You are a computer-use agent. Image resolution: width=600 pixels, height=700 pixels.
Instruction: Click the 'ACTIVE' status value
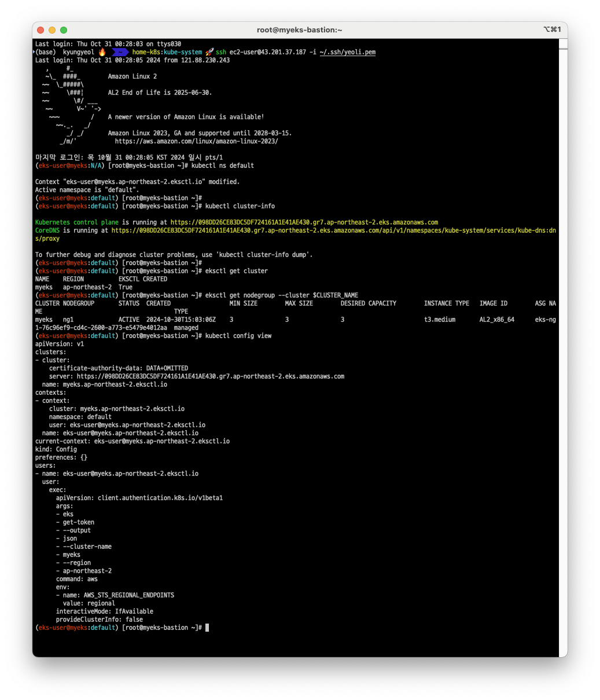(x=129, y=320)
